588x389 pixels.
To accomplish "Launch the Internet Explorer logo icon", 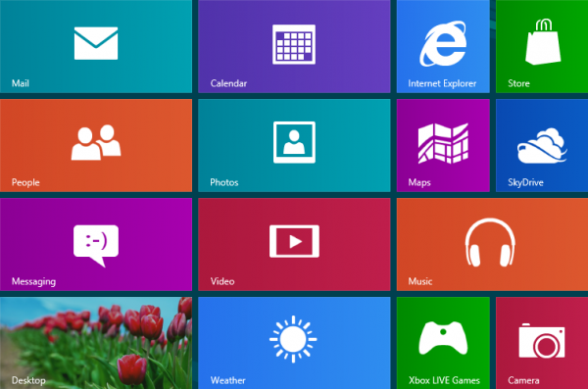I will pos(443,44).
